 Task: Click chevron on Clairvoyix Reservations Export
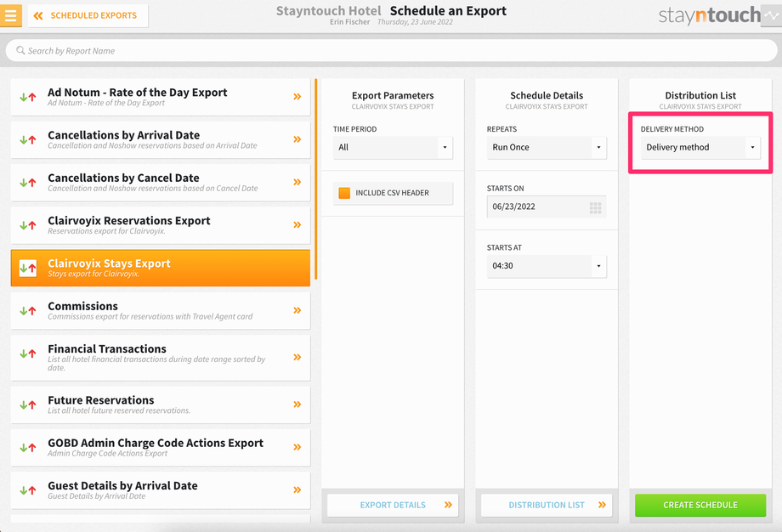point(297,225)
